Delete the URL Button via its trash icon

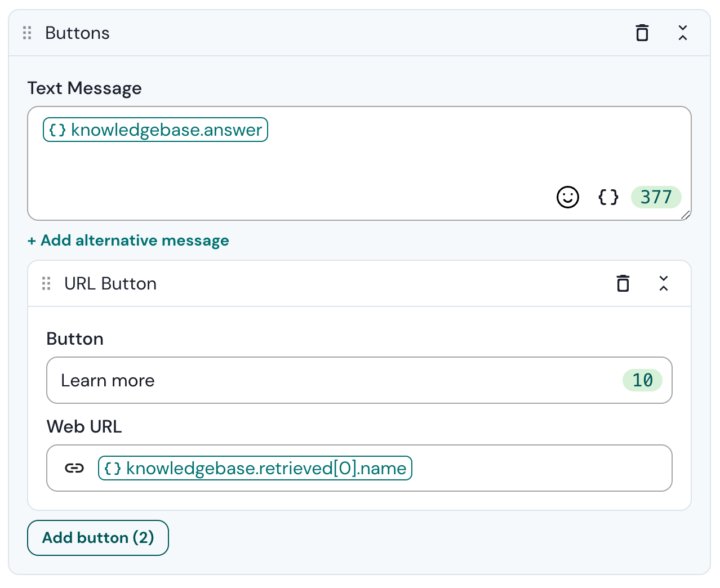tap(623, 283)
